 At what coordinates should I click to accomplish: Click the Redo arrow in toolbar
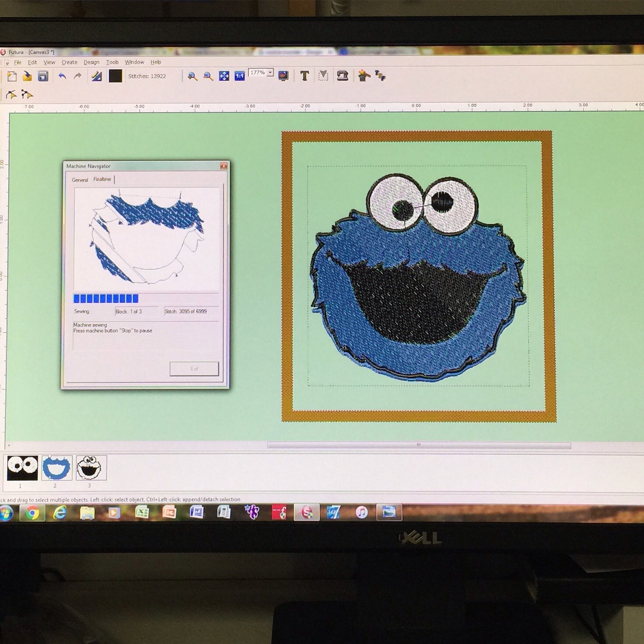coord(78,76)
